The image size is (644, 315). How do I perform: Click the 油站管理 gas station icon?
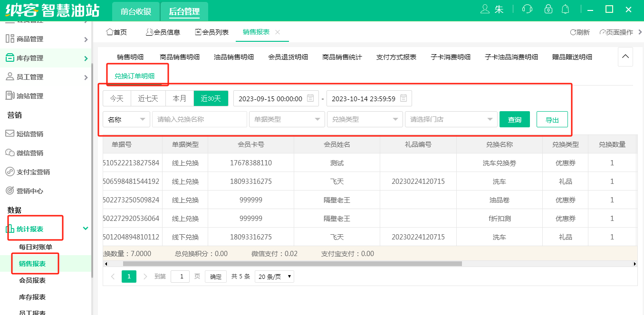tap(10, 96)
